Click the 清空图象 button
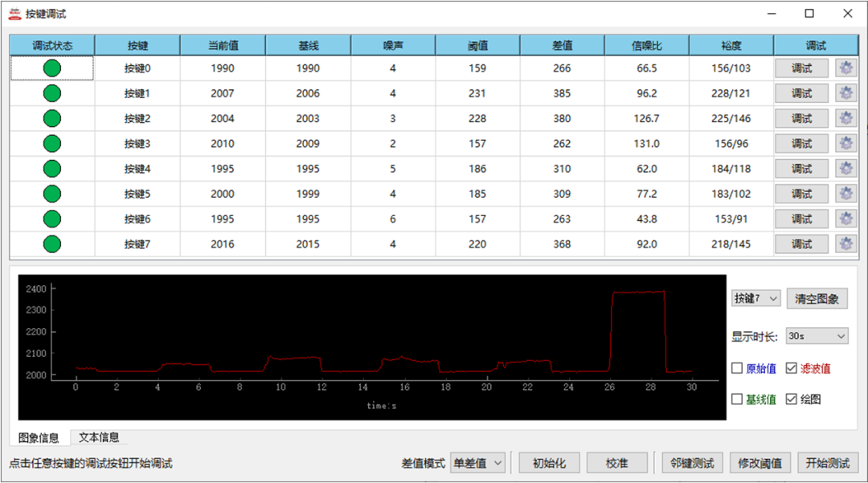 (x=817, y=299)
